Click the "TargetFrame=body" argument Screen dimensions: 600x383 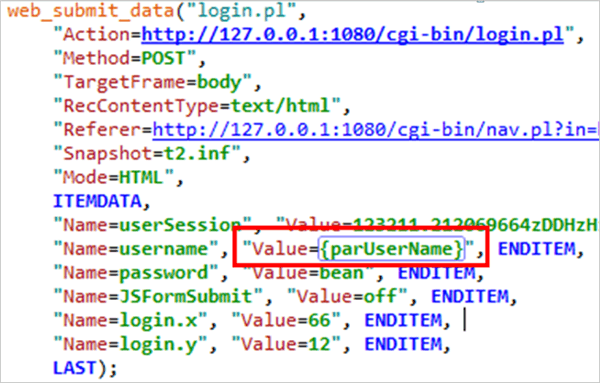click(x=153, y=82)
